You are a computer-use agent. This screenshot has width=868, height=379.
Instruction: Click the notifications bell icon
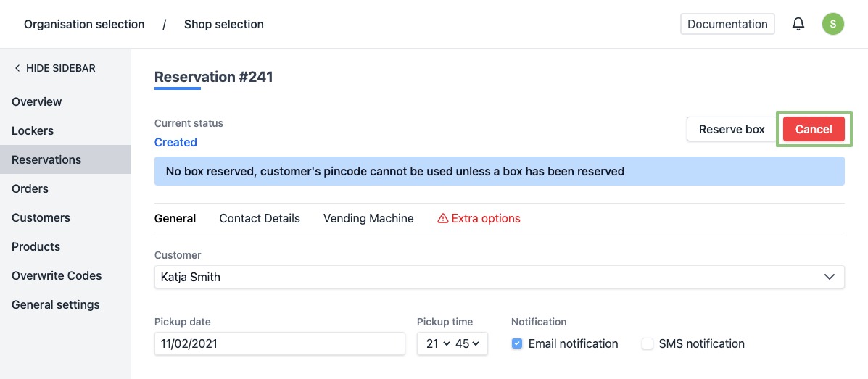(798, 24)
